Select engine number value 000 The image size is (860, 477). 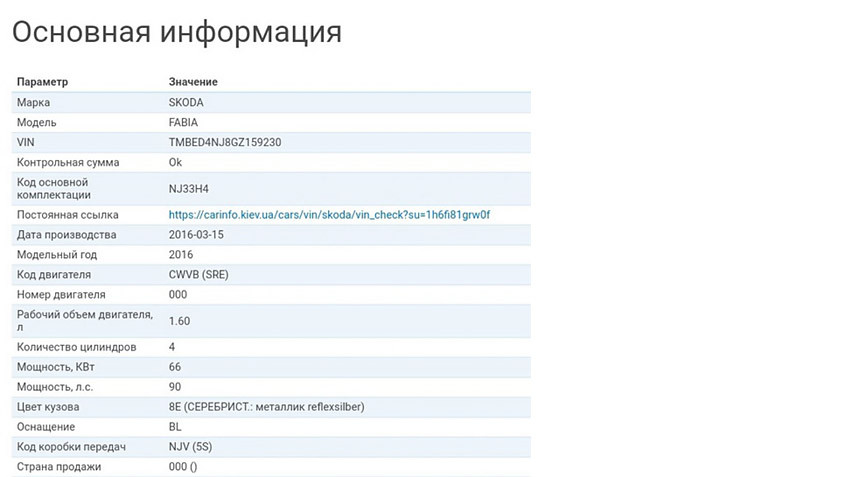pyautogui.click(x=178, y=294)
